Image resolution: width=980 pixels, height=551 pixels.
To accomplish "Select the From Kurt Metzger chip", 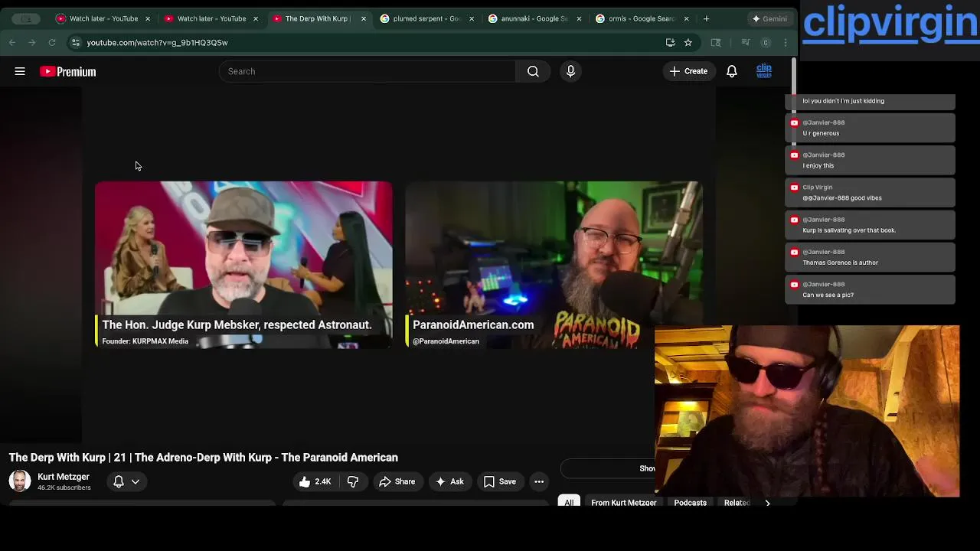I will 623,502.
